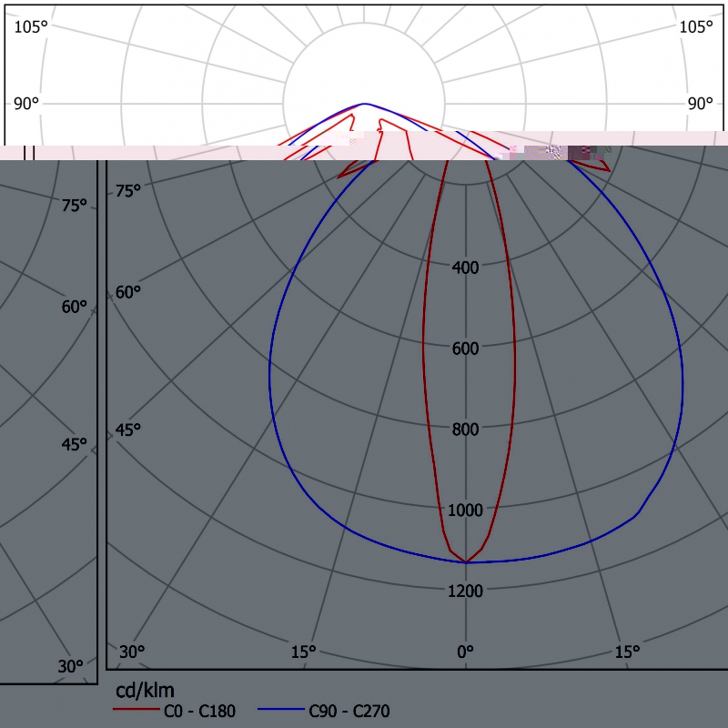The height and width of the screenshot is (728, 728).
Task: Select the 90° label on right side
Action: tap(700, 103)
